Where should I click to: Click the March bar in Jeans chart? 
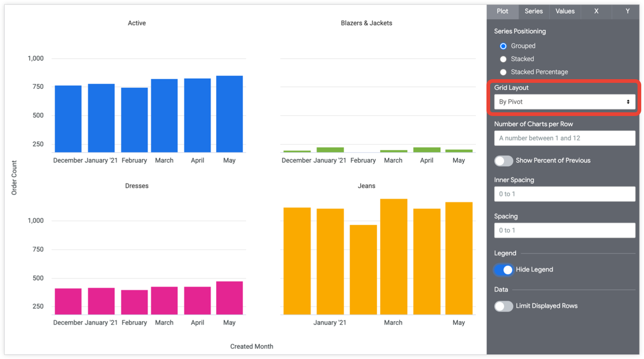(393, 255)
